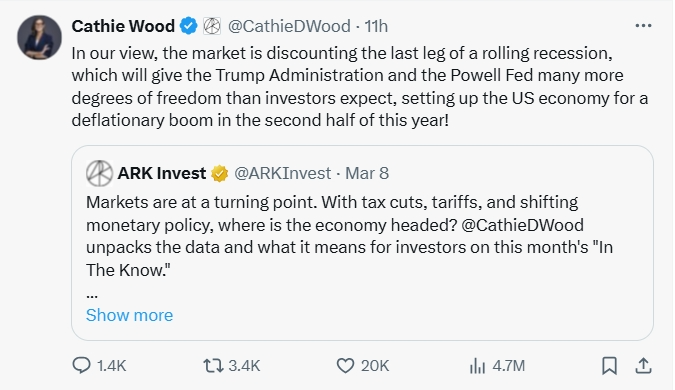Screen dimensions: 675x390
Task: Click the 11h timestamp
Action: 376,26
